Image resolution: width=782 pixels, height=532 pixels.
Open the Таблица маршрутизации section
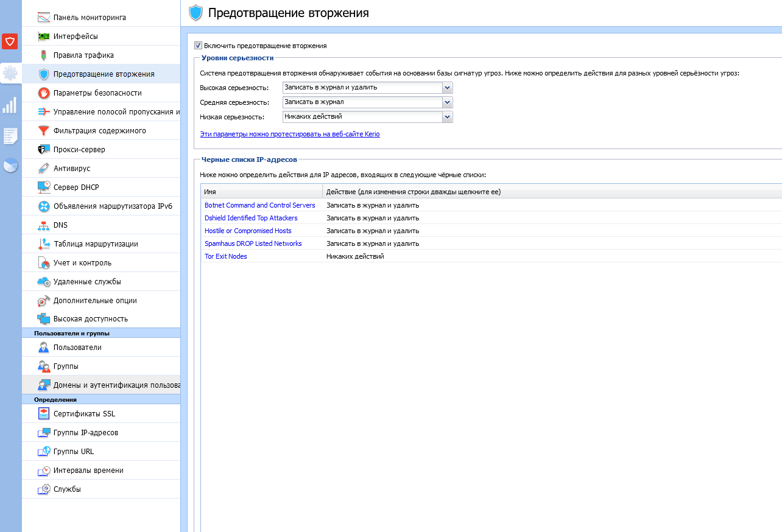pos(101,243)
